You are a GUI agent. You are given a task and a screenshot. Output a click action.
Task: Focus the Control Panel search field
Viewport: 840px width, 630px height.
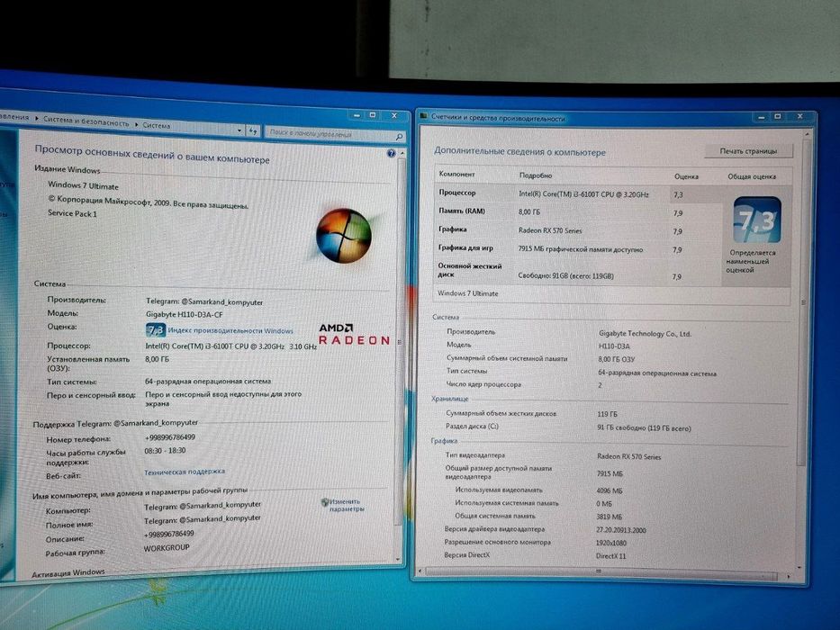pos(330,134)
